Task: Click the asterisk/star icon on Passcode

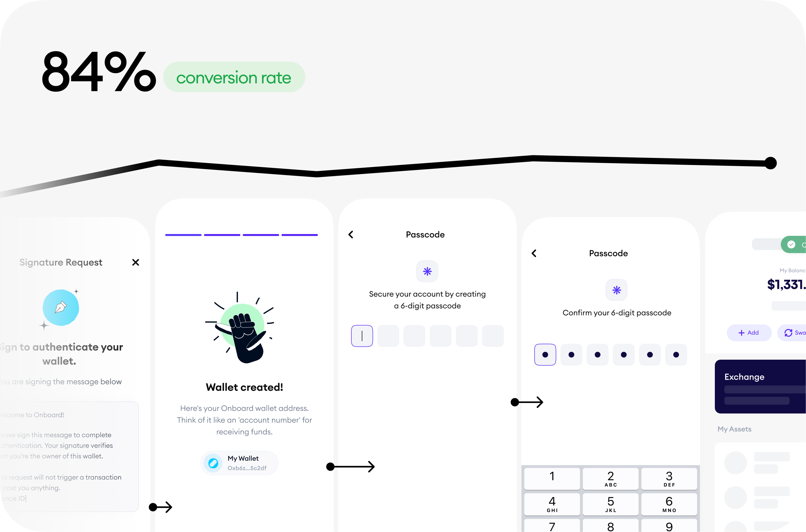Action: tap(427, 271)
